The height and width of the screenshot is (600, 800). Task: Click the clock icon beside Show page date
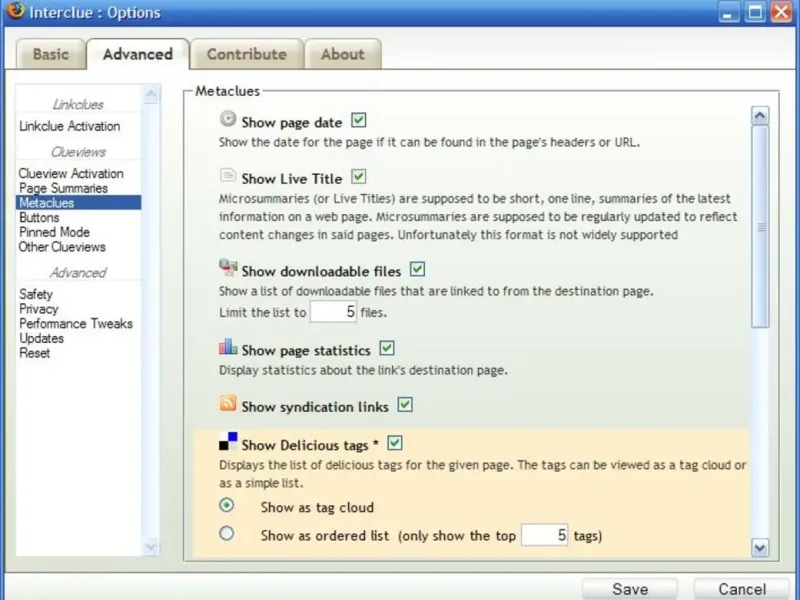click(x=228, y=119)
